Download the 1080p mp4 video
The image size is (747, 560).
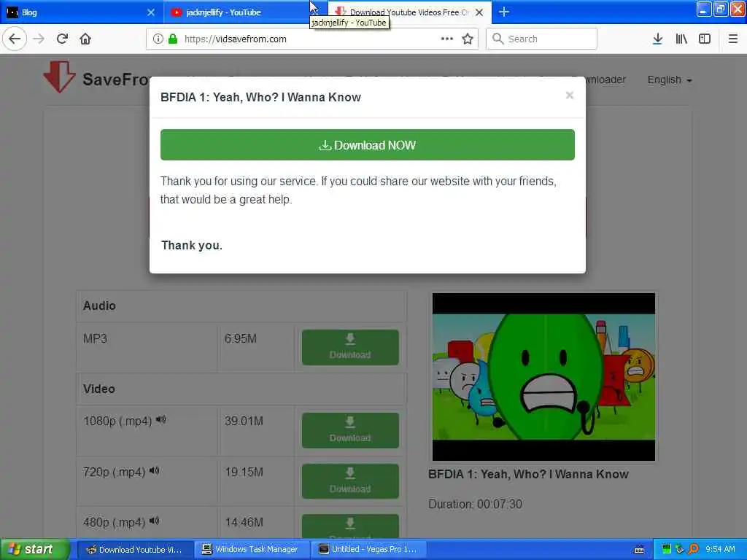(350, 430)
